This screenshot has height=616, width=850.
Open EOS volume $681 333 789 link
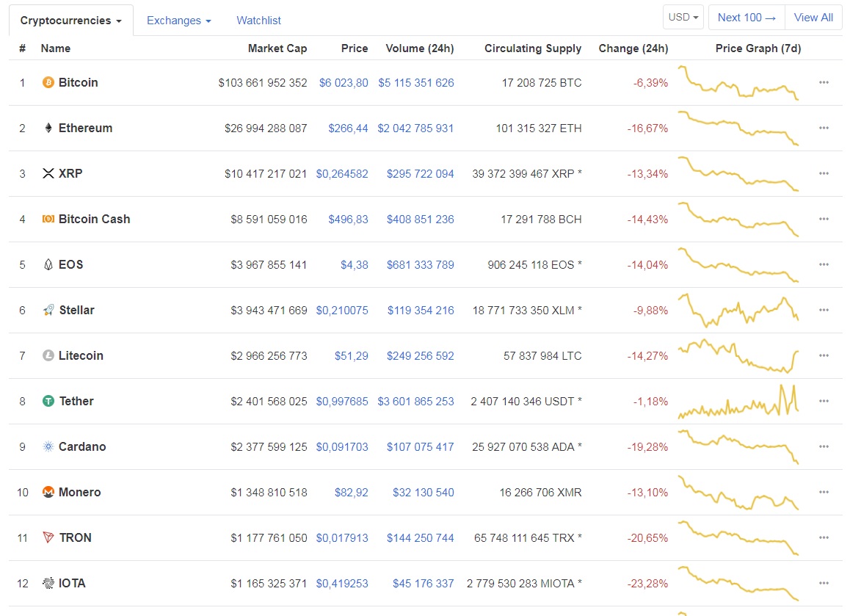point(420,265)
